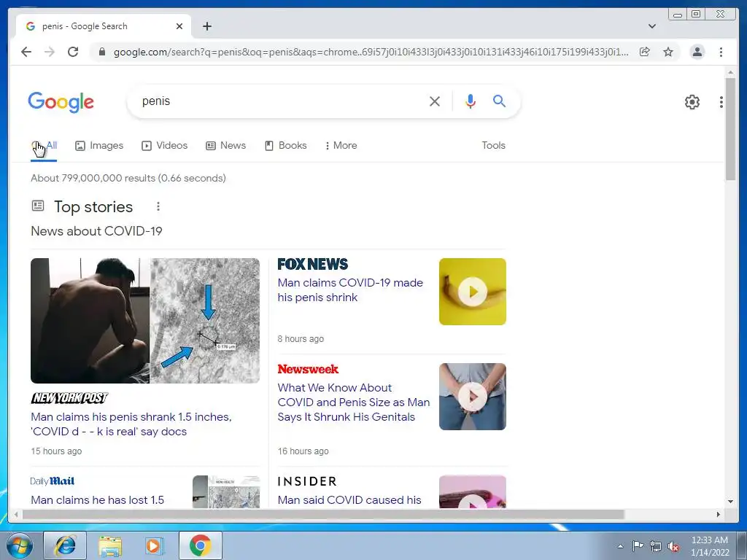Viewport: 747px width, 560px height.
Task: Switch to News results tab
Action: point(226,146)
